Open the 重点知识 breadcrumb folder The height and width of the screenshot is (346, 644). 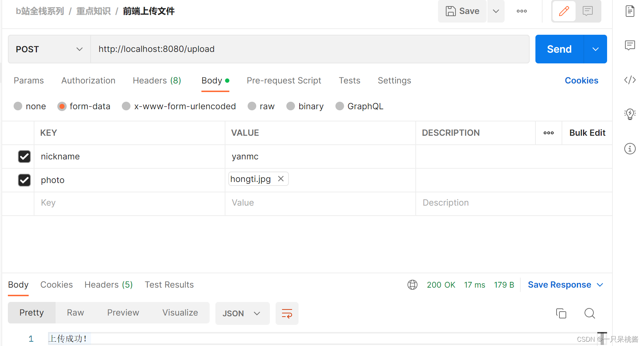tap(94, 11)
